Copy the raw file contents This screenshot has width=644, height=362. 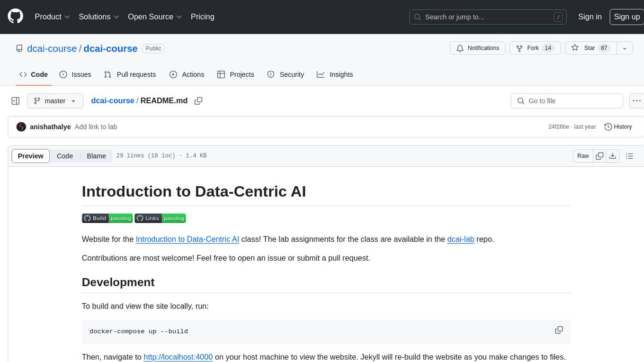(x=599, y=156)
